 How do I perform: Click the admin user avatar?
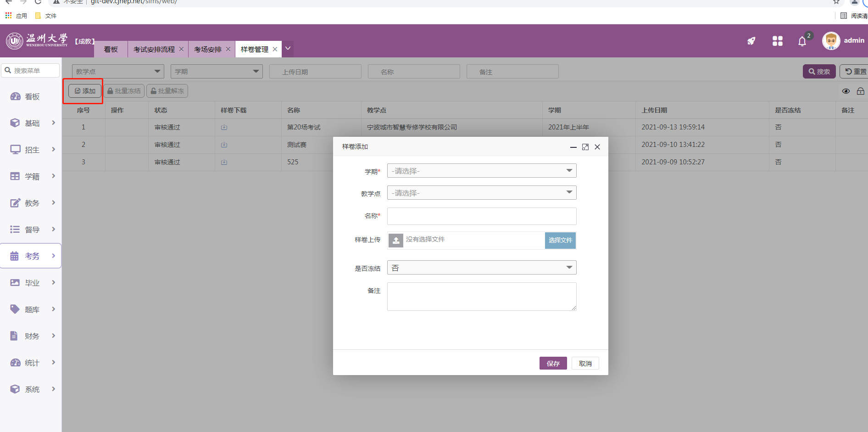coord(831,41)
